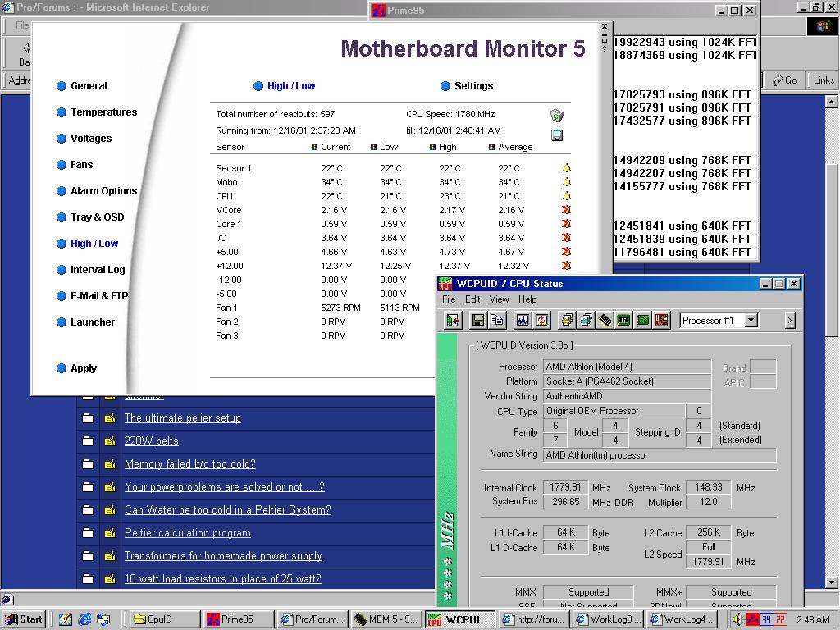
Task: Click the red 22 temperature tray icon
Action: coord(781,619)
